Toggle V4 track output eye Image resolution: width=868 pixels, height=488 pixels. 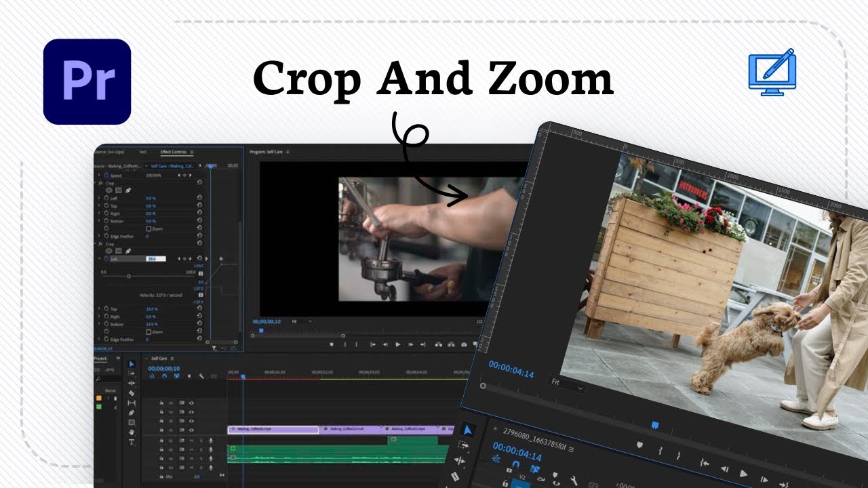pyautogui.click(x=191, y=403)
